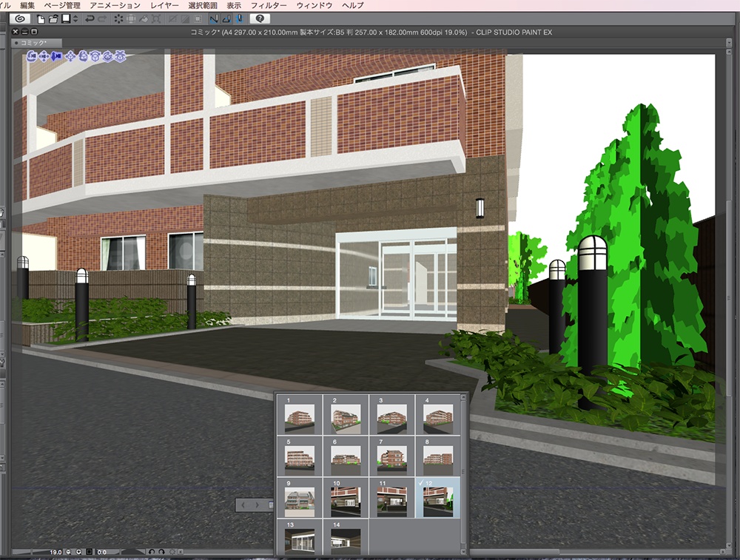Undo the last action
Viewport: 740px width, 560px height.
point(90,19)
